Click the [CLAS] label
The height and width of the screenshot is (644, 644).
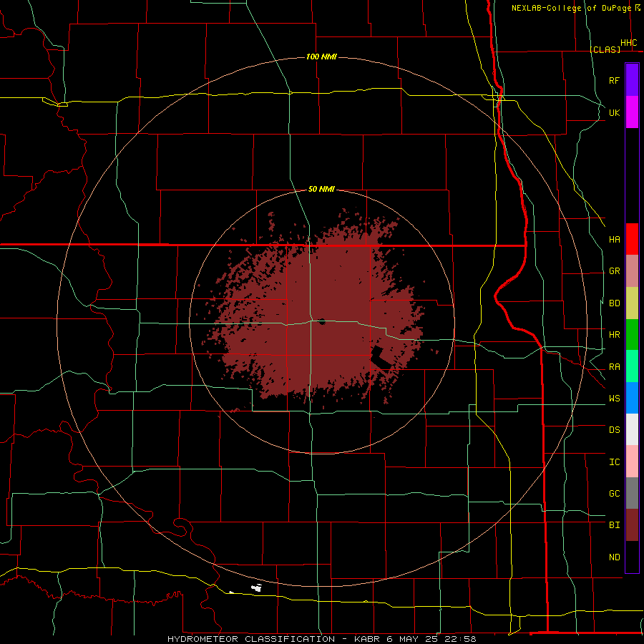[605, 49]
